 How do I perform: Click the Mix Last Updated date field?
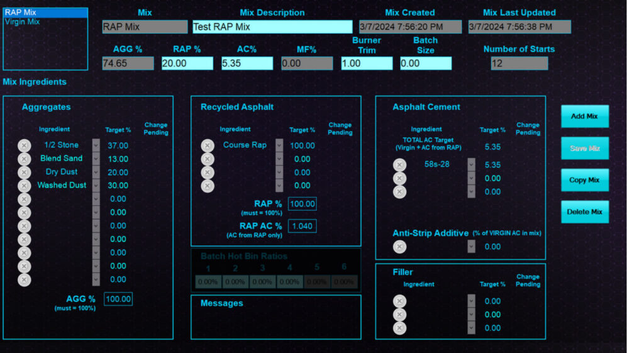(519, 26)
